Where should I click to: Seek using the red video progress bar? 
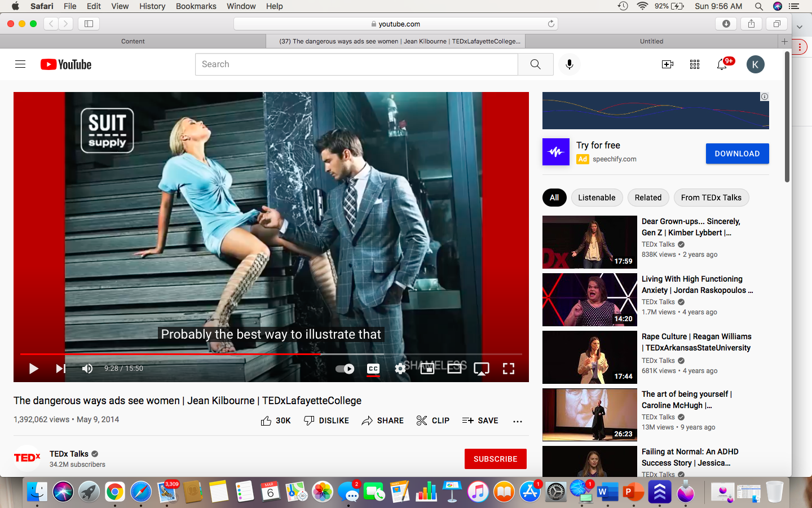271,354
